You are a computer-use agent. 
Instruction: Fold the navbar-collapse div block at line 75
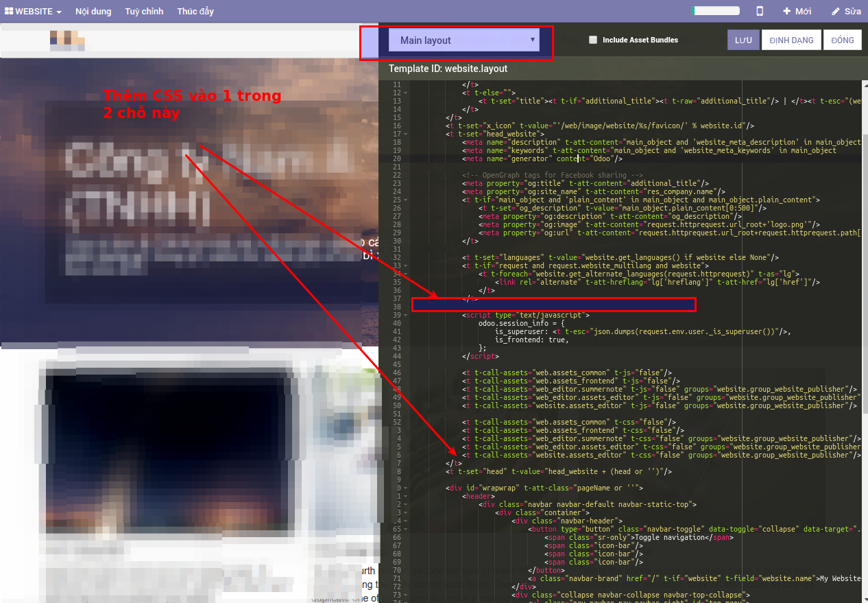pyautogui.click(x=405, y=595)
